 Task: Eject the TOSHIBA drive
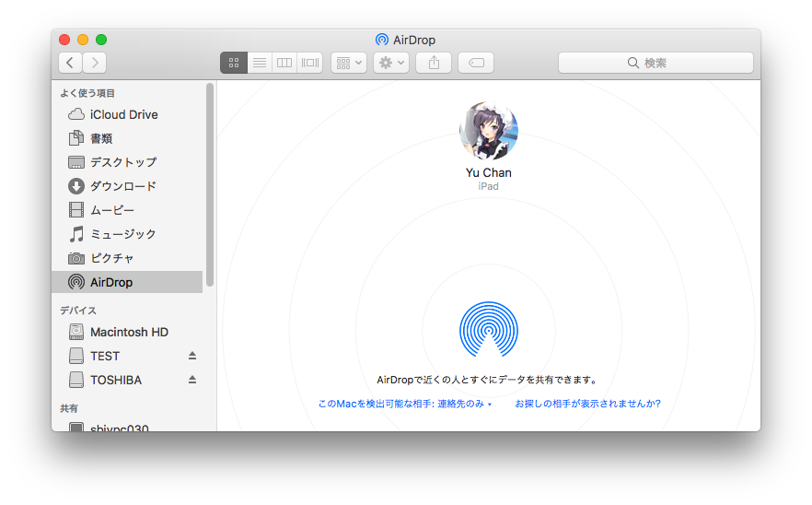(192, 380)
